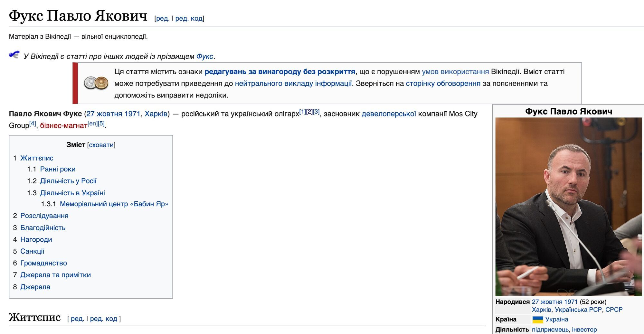This screenshot has height=334, width=644.
Task: Click the disambiguation icon near the top note
Action: [14, 55]
